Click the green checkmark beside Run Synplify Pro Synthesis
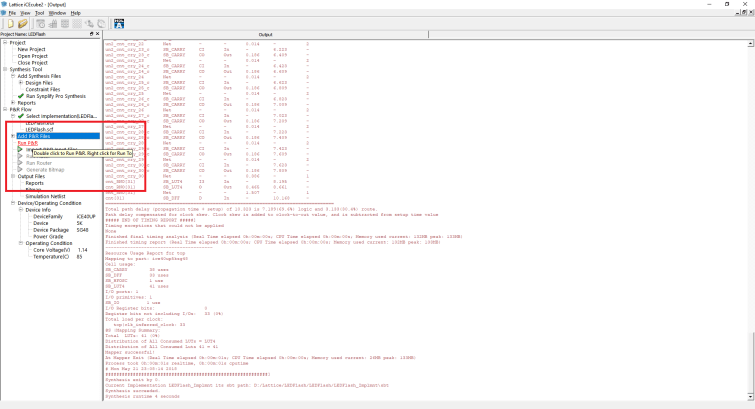 point(21,95)
